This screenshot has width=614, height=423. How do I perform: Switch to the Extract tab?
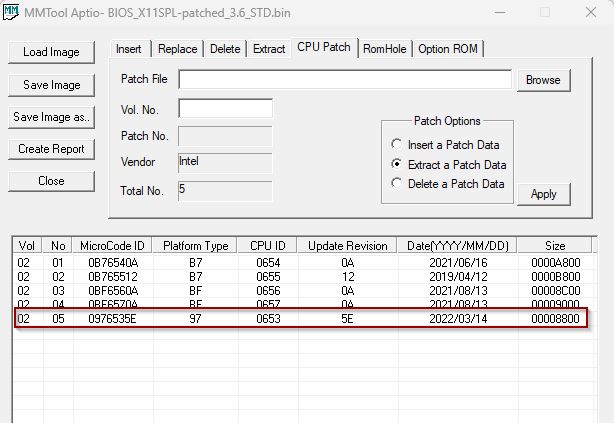point(268,49)
